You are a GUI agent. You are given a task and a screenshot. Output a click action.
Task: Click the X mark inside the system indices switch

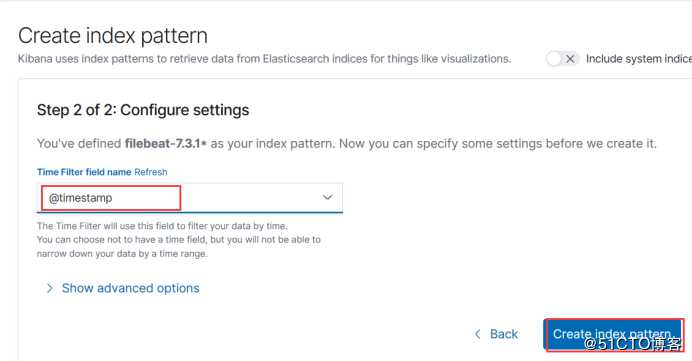click(570, 59)
